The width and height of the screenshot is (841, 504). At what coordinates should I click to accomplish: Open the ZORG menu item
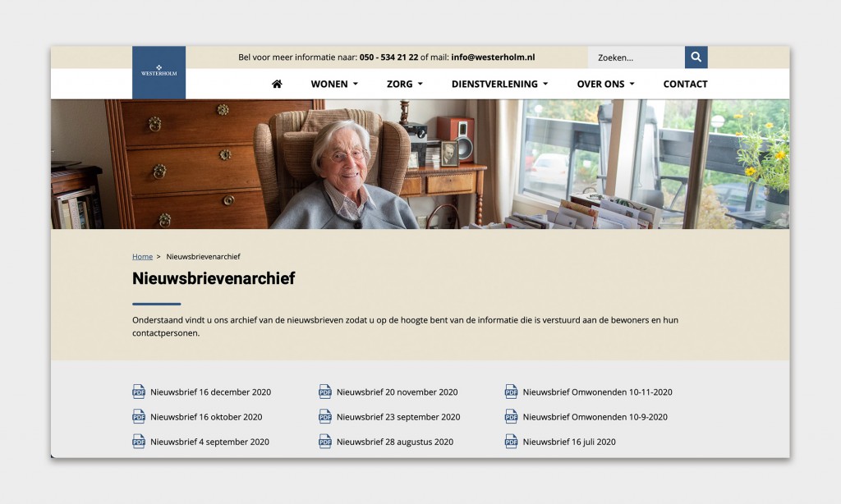400,84
